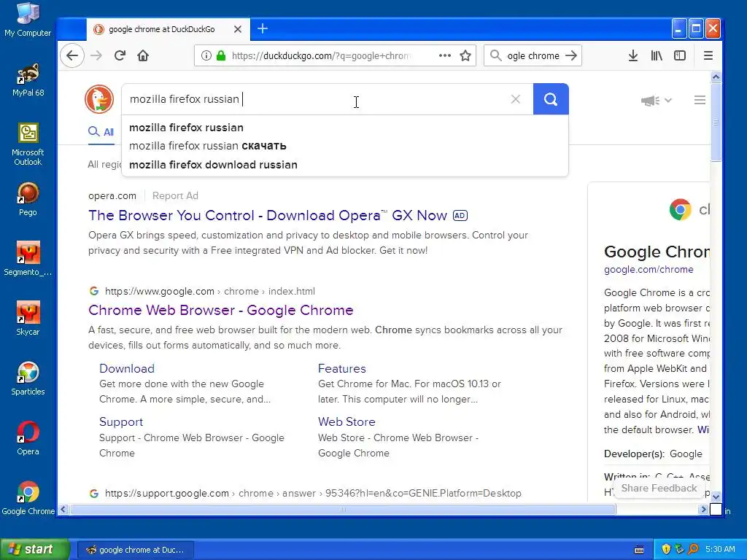Image resolution: width=747 pixels, height=560 pixels.
Task: Select the MyPal 68 desktop icon
Action: (x=28, y=80)
